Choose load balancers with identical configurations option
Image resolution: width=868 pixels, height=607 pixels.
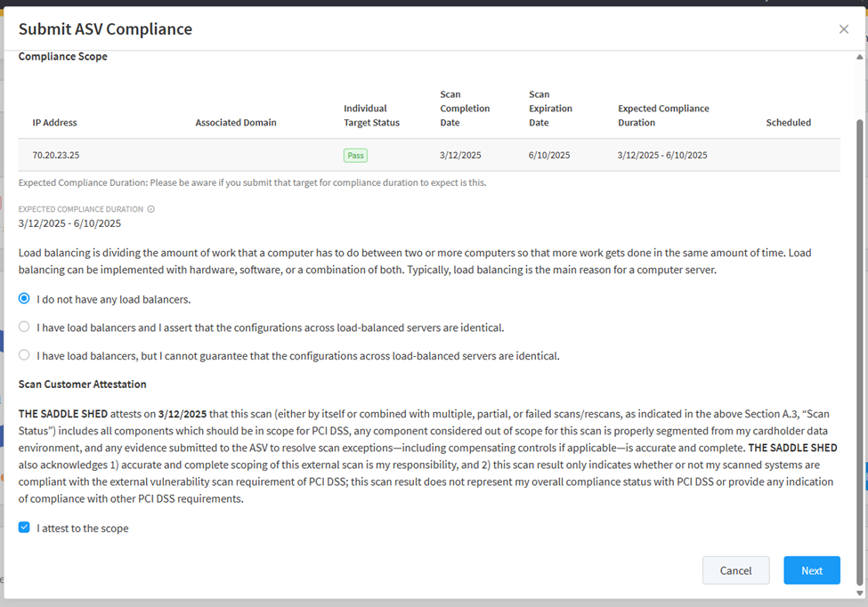click(x=24, y=327)
